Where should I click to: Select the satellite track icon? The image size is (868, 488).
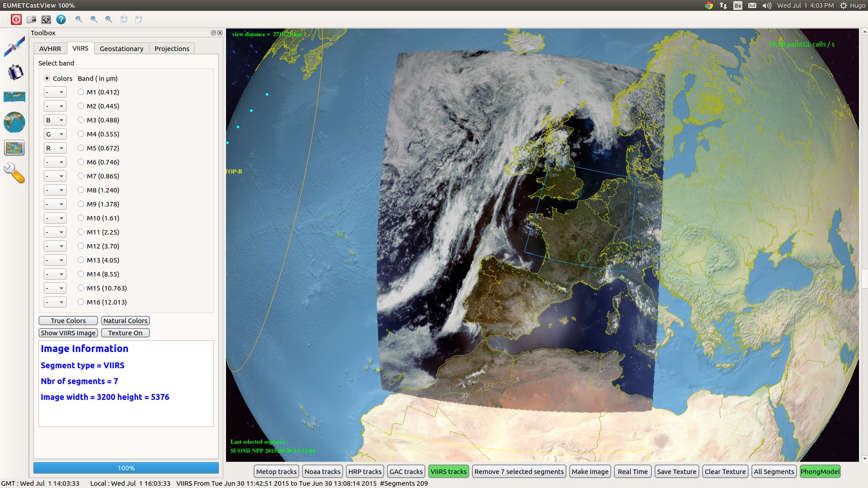coord(14,47)
